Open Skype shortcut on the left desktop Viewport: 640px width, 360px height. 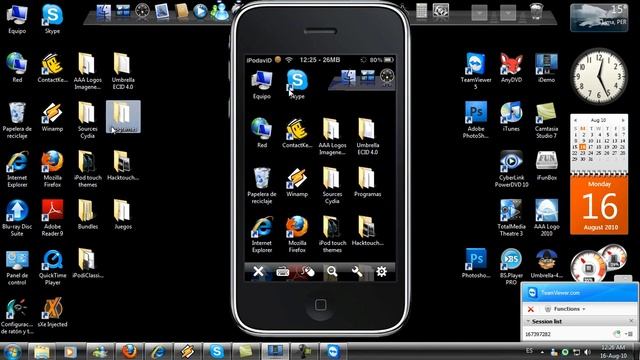point(52,19)
